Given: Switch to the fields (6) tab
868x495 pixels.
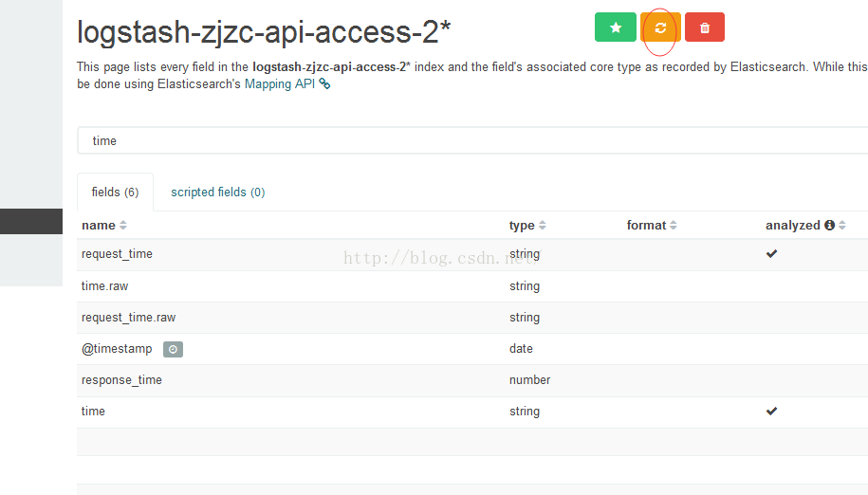Looking at the screenshot, I should point(115,192).
